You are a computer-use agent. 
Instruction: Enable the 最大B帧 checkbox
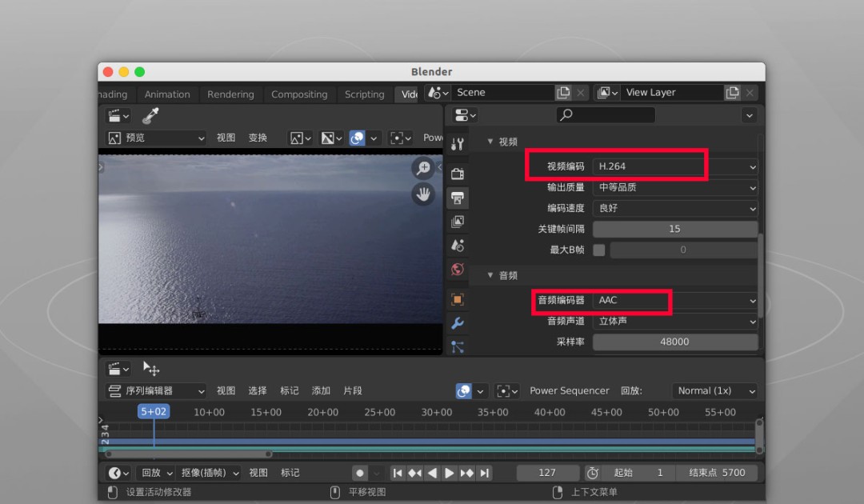pyautogui.click(x=599, y=250)
